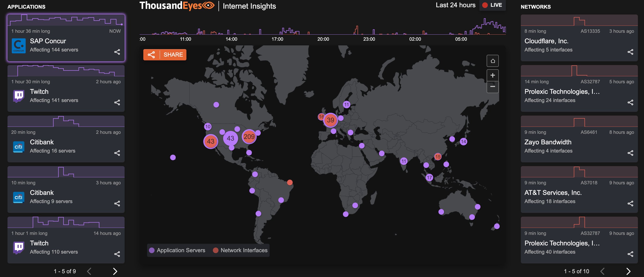Click the Internet Insights title
Viewport: 644px width, 277px height.
point(249,6)
